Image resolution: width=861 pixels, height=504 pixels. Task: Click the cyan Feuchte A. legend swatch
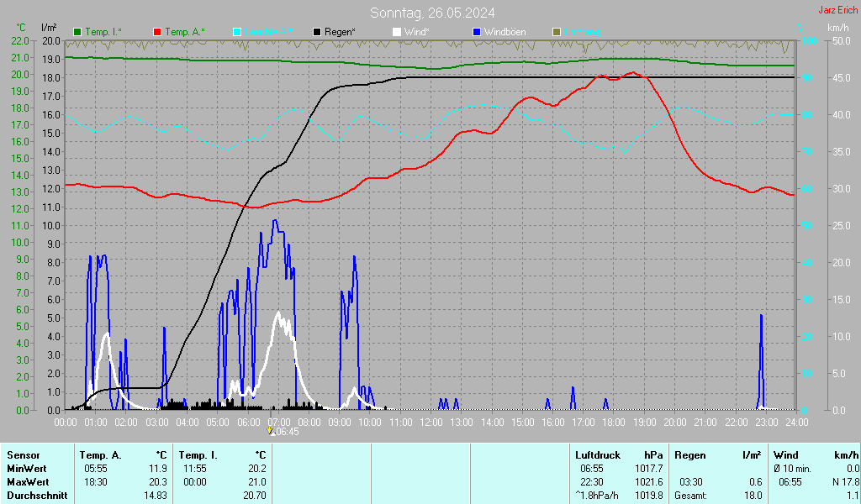tap(237, 33)
